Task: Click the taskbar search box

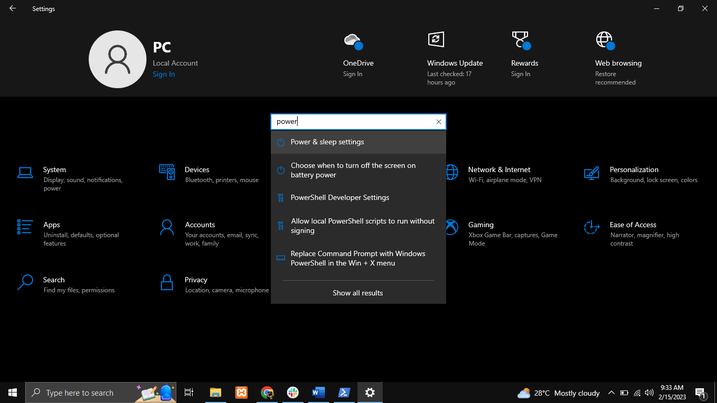Action: [x=101, y=392]
